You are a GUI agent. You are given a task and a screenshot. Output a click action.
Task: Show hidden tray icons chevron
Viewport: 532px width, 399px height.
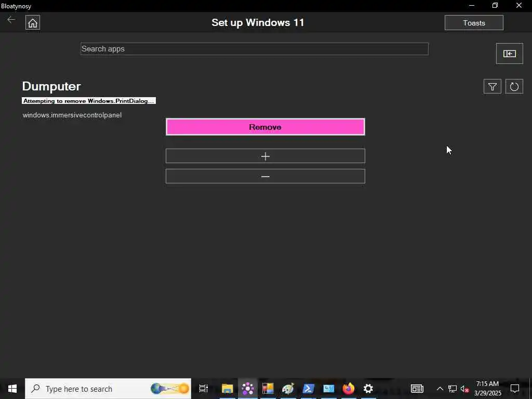[x=440, y=389]
